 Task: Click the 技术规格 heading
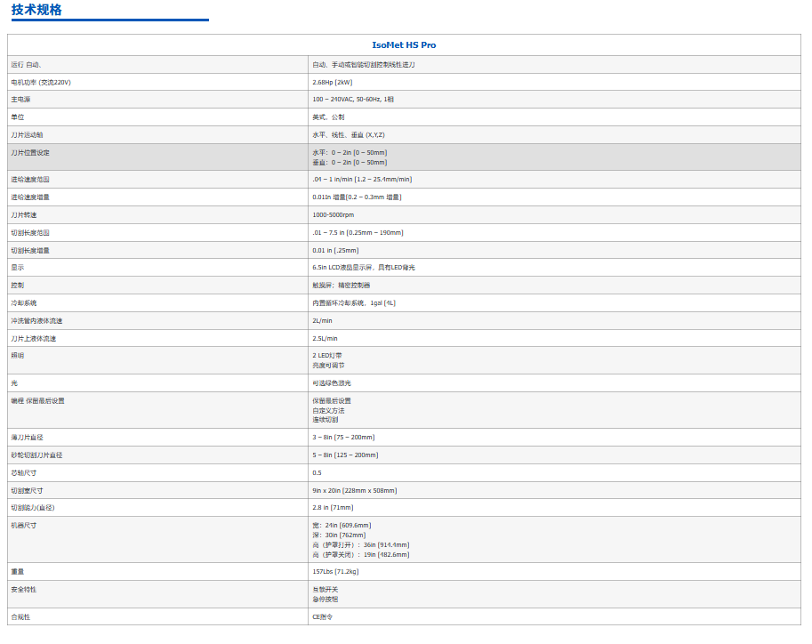[x=36, y=10]
